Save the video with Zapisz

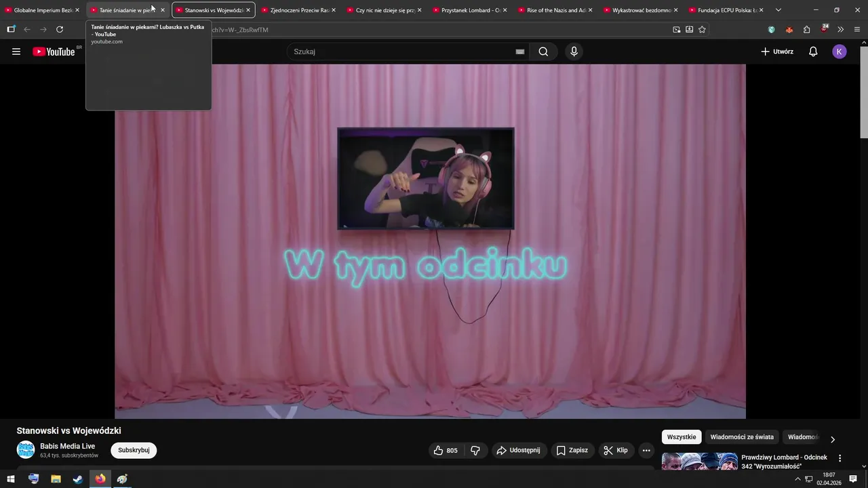pos(572,450)
